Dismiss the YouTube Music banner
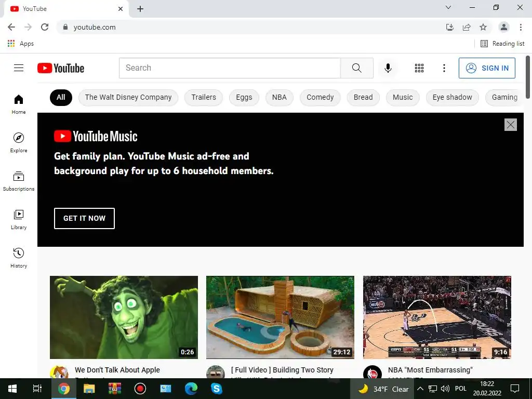Viewport: 532px width, 399px height. click(x=510, y=125)
